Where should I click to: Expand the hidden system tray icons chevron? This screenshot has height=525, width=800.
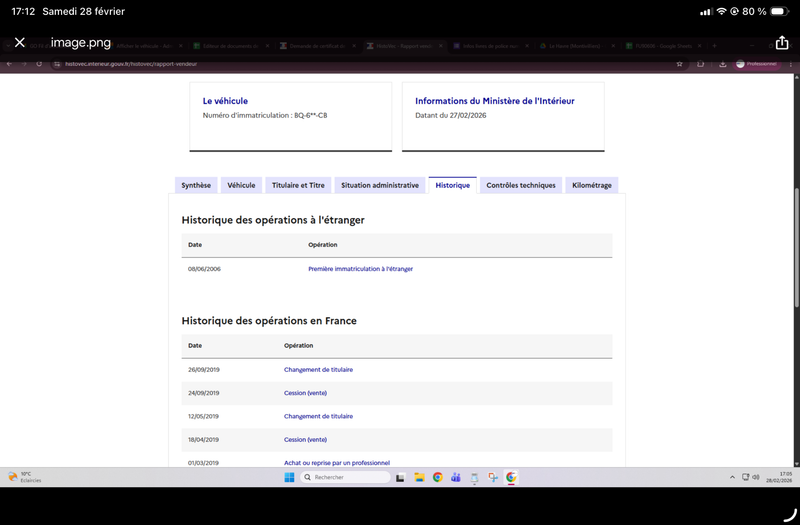coord(733,476)
